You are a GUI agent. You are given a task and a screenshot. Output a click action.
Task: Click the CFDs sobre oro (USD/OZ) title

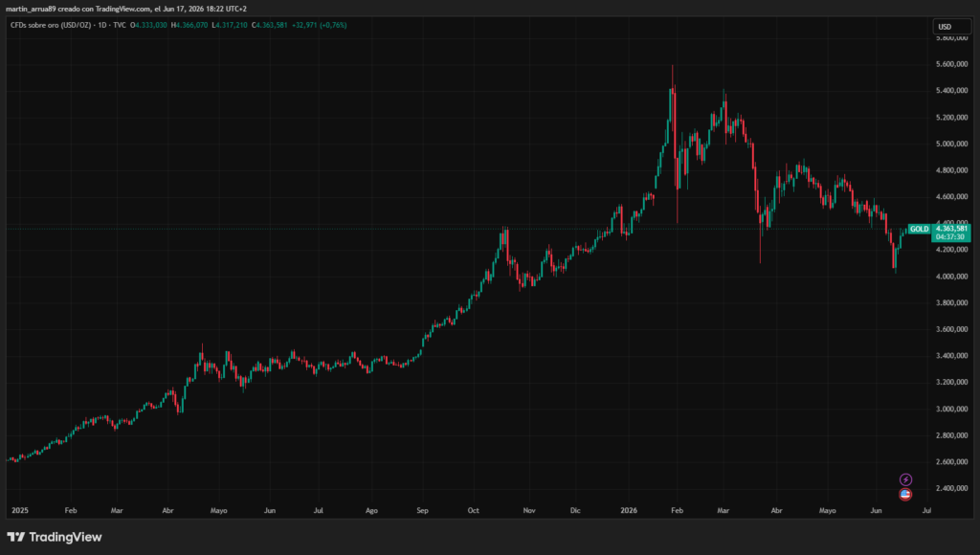point(51,25)
